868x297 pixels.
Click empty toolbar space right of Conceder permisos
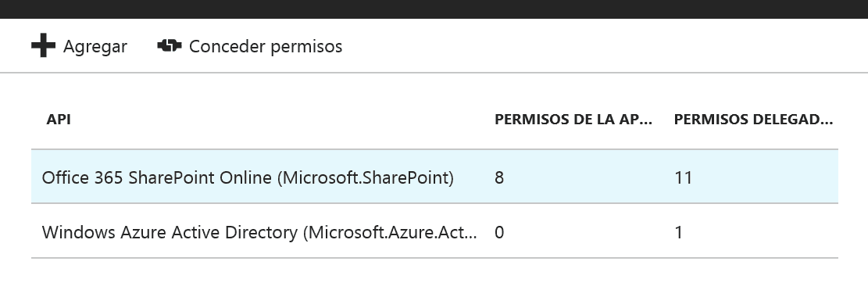pos(603,45)
